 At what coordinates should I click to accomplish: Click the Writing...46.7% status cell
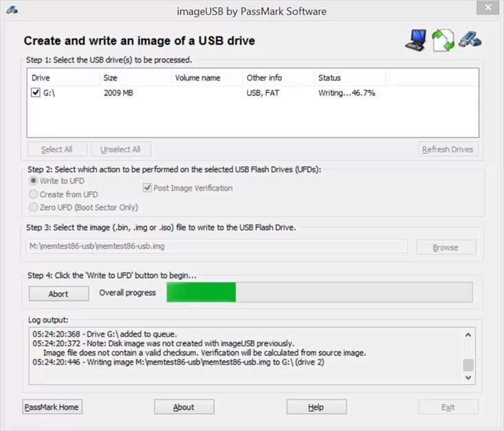[x=347, y=93]
